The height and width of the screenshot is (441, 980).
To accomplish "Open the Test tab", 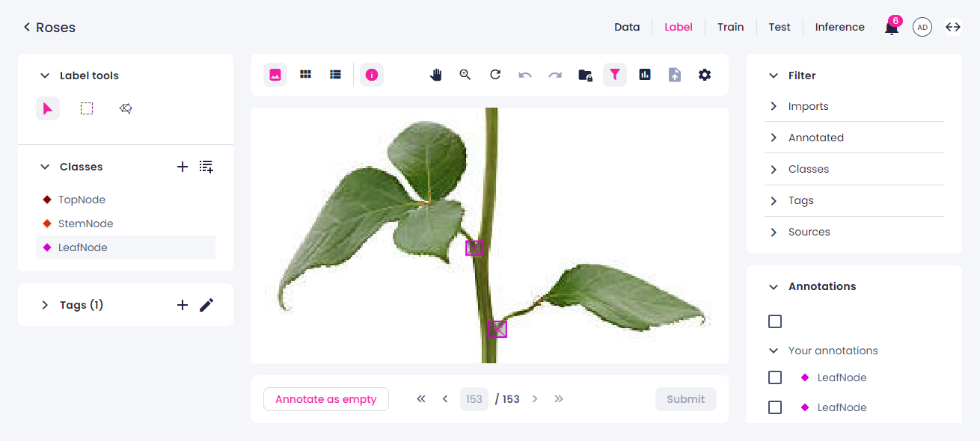I will (780, 27).
